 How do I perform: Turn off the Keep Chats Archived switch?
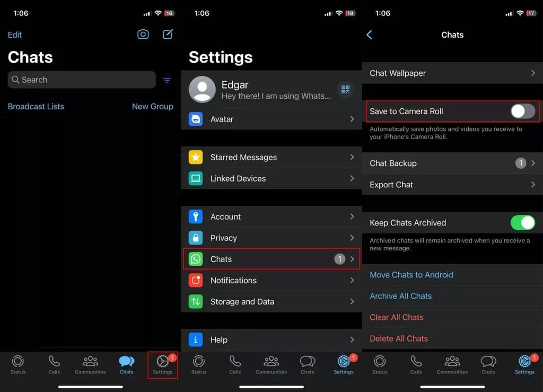(x=522, y=223)
